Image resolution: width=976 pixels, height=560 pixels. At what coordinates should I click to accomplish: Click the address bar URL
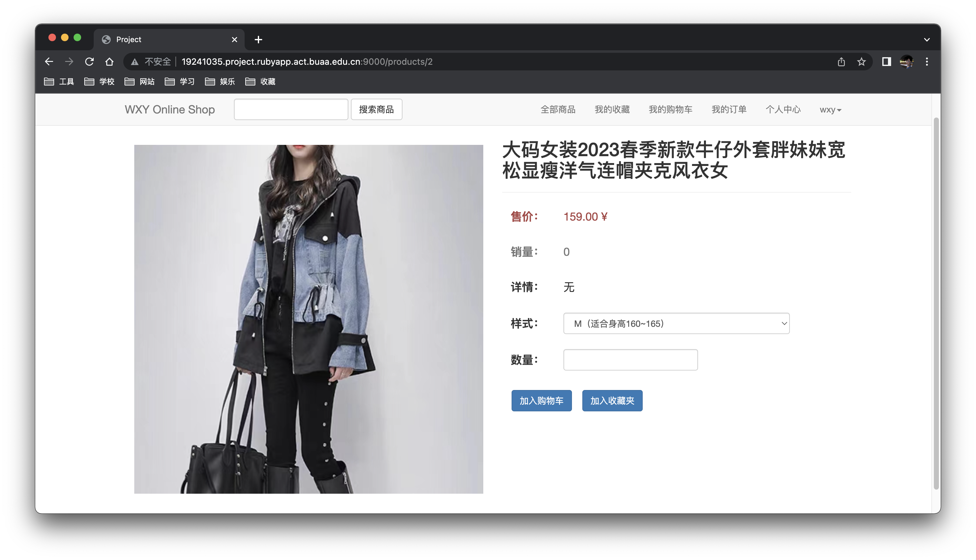pyautogui.click(x=307, y=62)
